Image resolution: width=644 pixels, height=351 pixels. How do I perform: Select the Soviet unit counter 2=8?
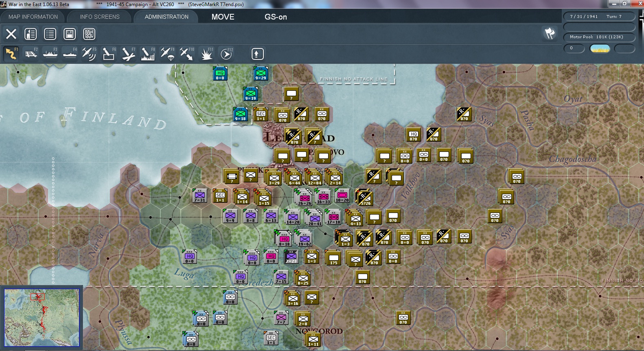303,319
